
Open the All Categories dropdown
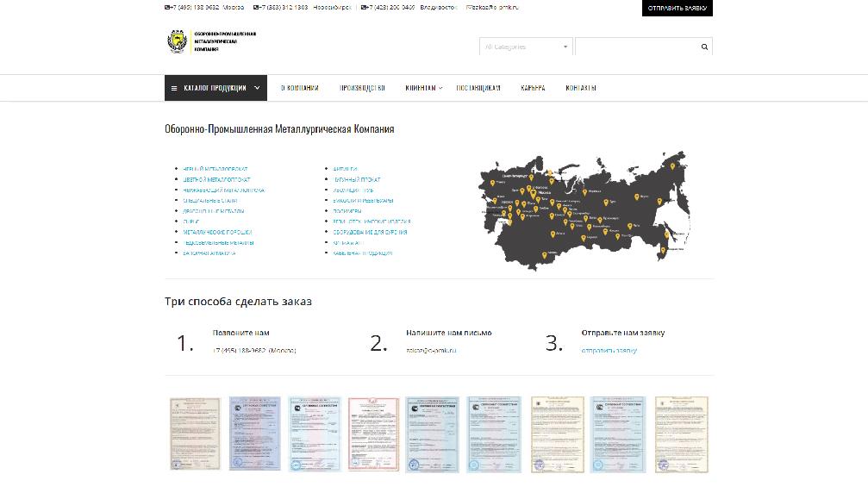(526, 47)
